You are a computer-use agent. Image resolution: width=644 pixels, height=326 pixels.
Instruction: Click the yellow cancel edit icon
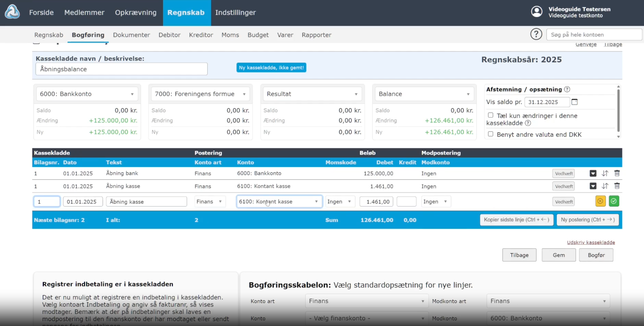coord(600,201)
